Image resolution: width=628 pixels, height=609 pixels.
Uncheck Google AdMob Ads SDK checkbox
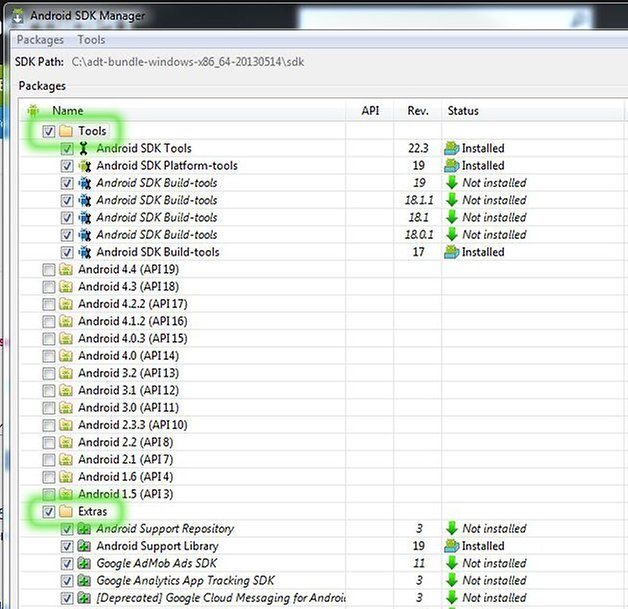coord(67,564)
